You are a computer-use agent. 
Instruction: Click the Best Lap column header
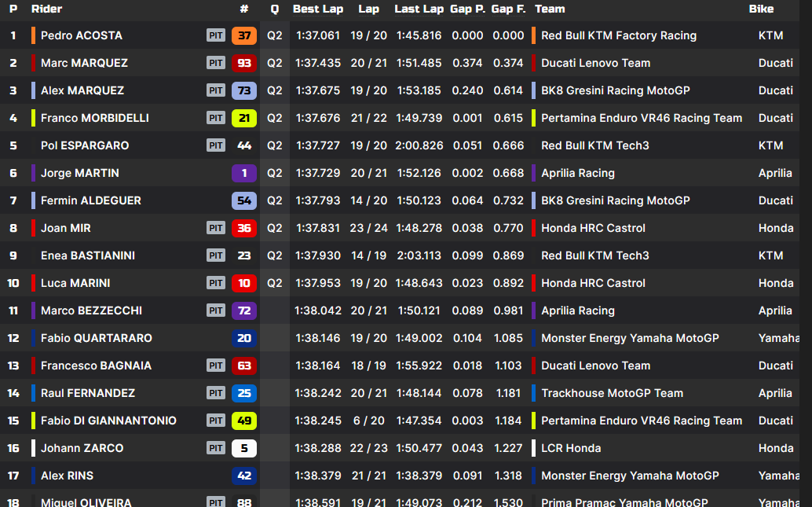pyautogui.click(x=318, y=9)
